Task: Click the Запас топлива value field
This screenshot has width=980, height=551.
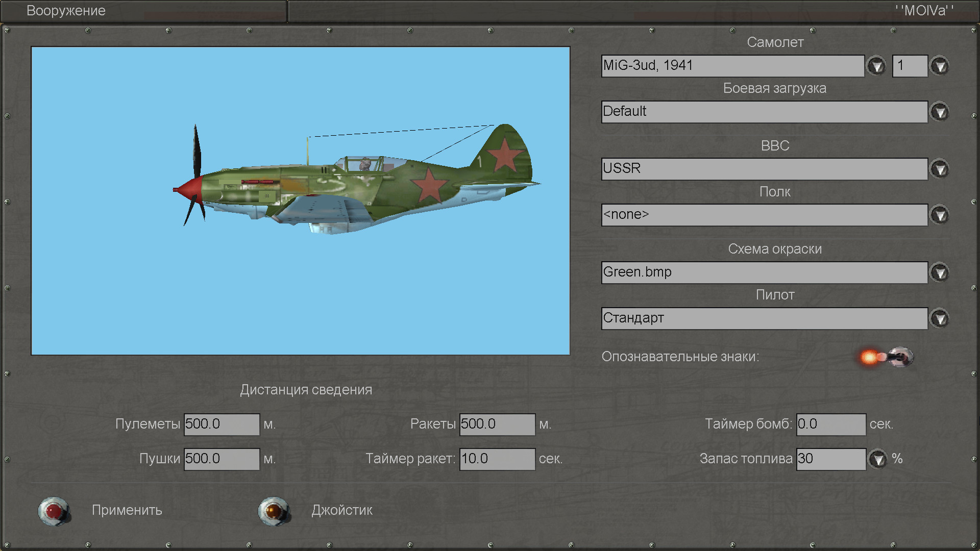Action: (830, 459)
